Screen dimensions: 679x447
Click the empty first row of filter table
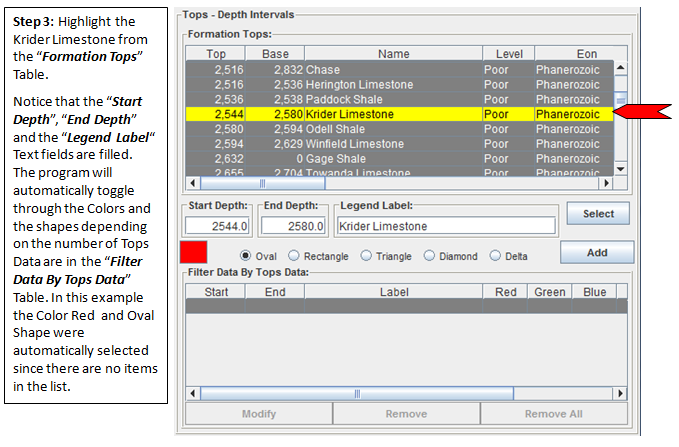tap(406, 306)
